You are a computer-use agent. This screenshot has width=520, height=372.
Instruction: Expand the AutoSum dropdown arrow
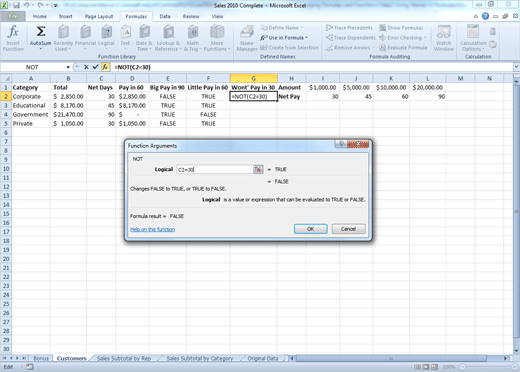41,49
